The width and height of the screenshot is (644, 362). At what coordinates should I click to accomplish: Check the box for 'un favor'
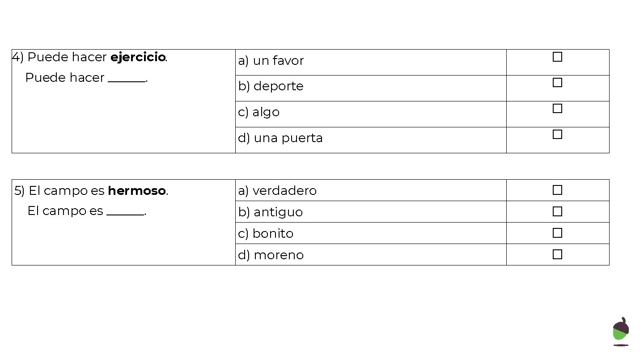click(557, 57)
